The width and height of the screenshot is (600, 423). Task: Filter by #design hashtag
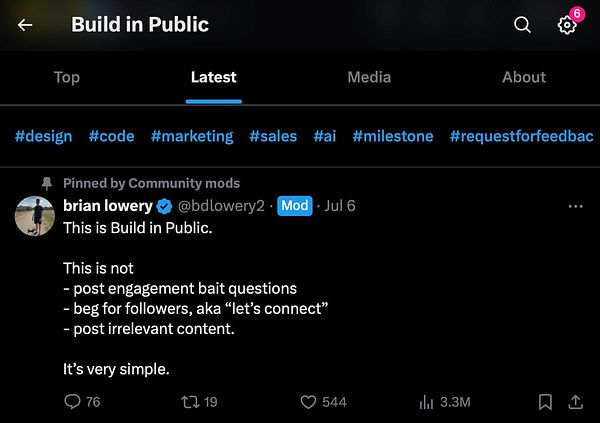[44, 136]
